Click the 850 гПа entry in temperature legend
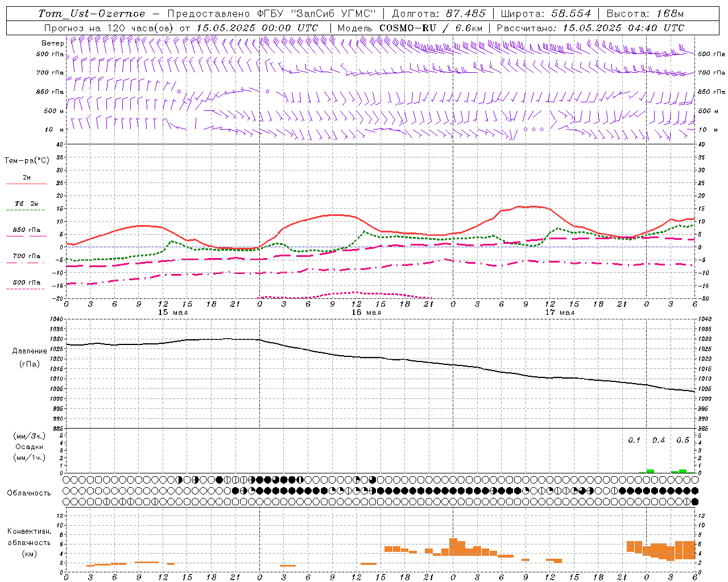This screenshot has width=728, height=582. coord(27,230)
